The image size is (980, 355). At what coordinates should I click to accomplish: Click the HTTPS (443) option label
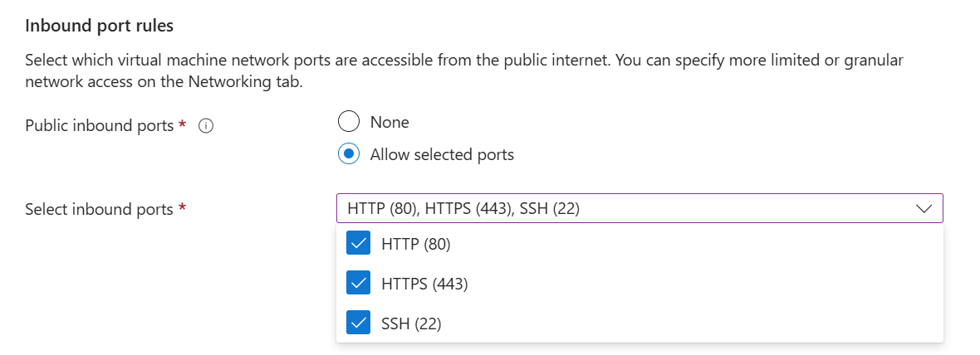click(424, 284)
